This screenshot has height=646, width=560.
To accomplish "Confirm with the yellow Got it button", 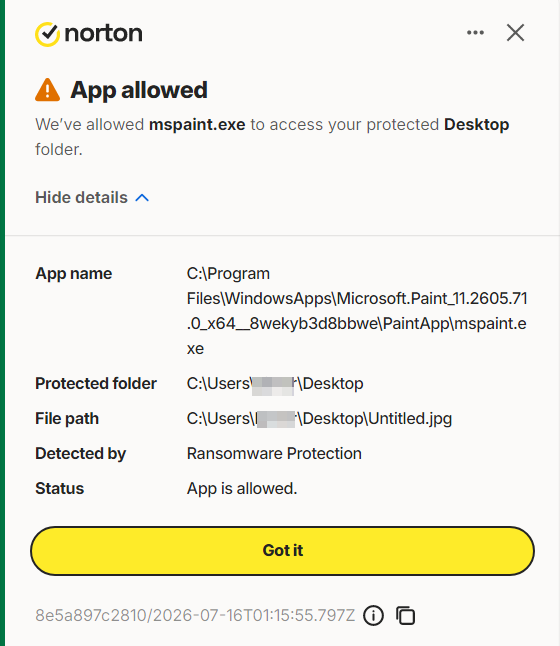I will pos(282,550).
